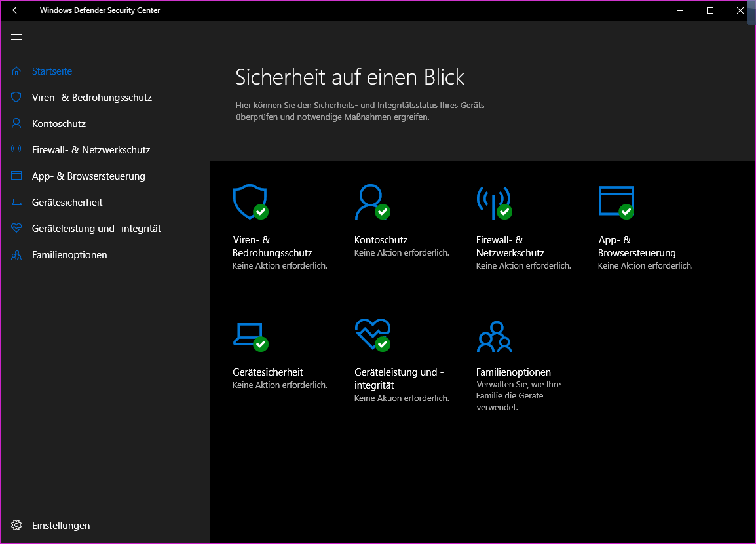Viewport: 756px width, 544px height.
Task: Select Geräteleistung und -integrität sidebar item
Action: pyautogui.click(x=96, y=229)
